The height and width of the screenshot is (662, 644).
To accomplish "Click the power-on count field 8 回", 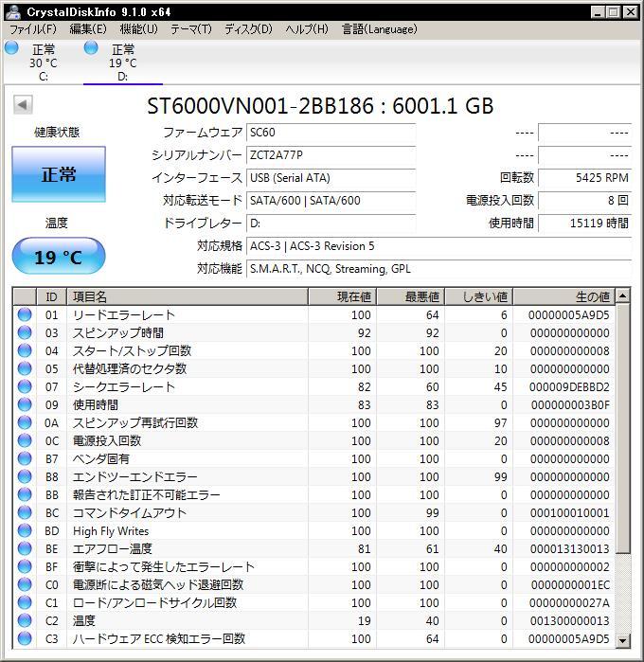I will pos(585,201).
